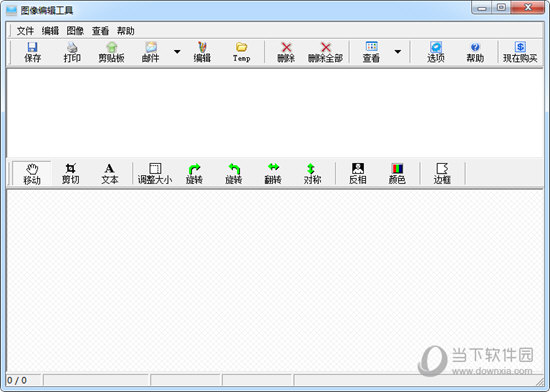Open the 文件 menu
Viewport: 550px width, 392px height.
click(x=25, y=31)
